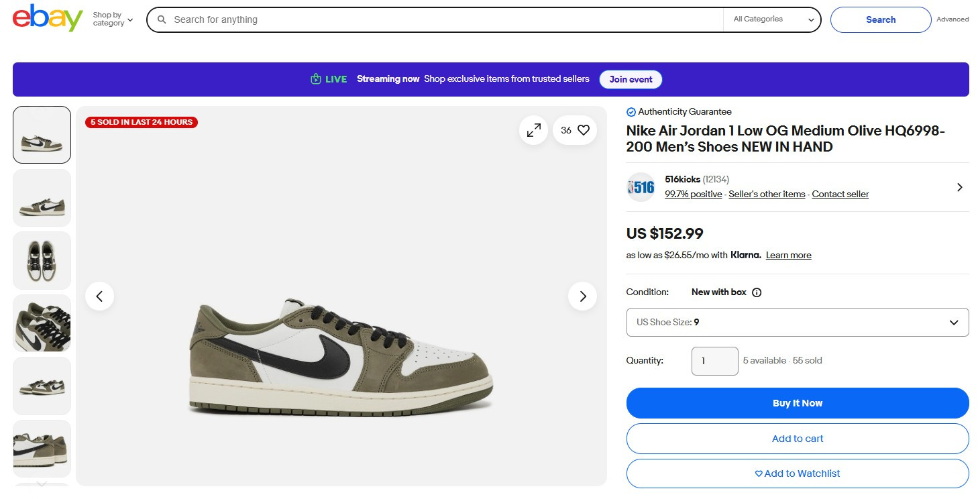Open seller details arrow chevron
The image size is (980, 499).
[959, 187]
